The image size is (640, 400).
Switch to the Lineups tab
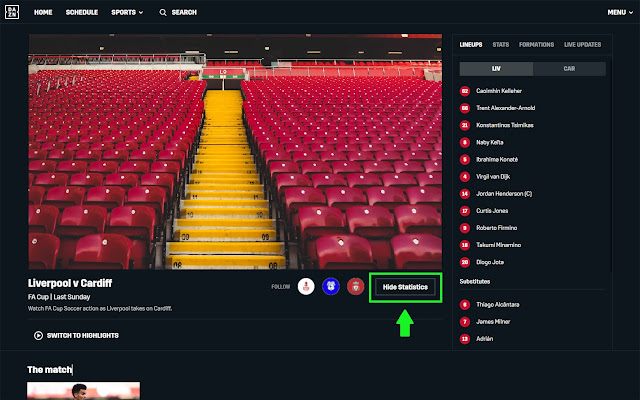click(471, 44)
